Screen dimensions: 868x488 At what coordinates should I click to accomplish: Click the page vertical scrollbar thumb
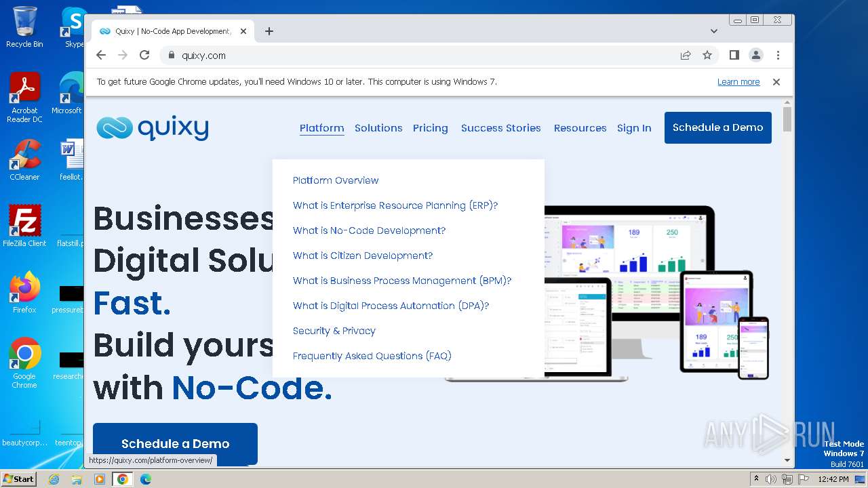(x=787, y=119)
